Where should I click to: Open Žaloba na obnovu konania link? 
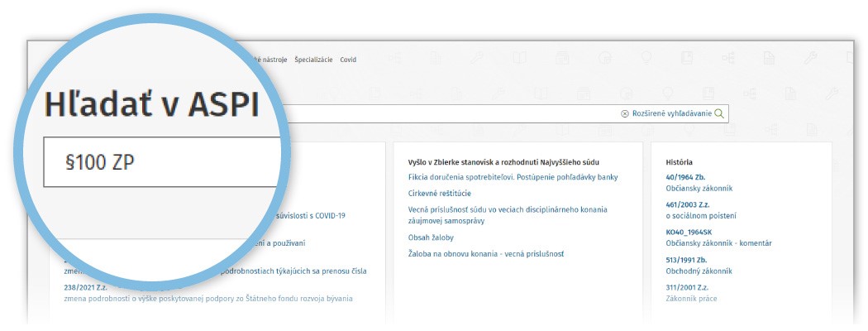coord(485,254)
